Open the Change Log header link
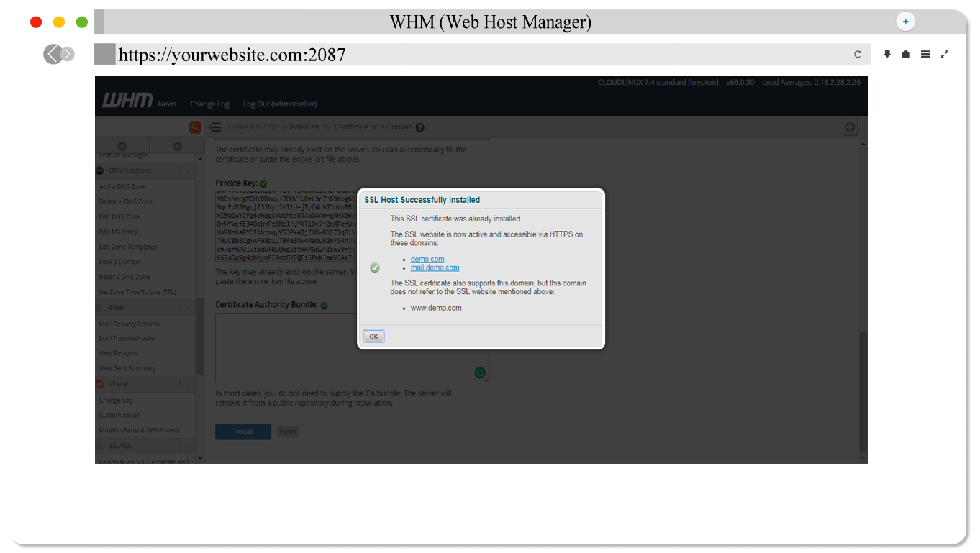This screenshot has height=553, width=980. (x=209, y=104)
